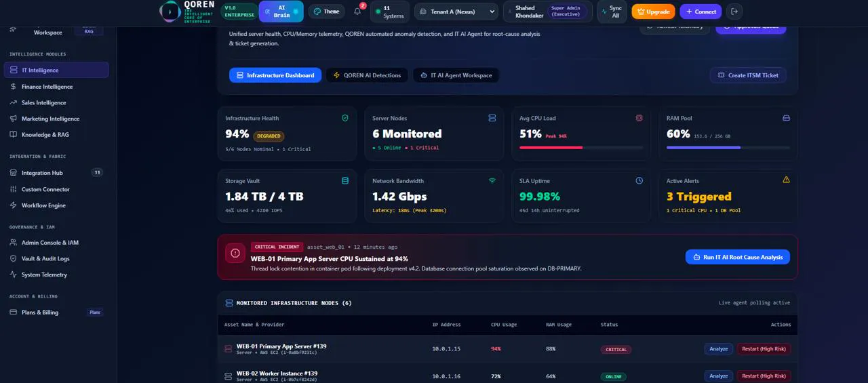
Task: Click the wifi icon on Network Bandwidth card
Action: click(x=492, y=181)
